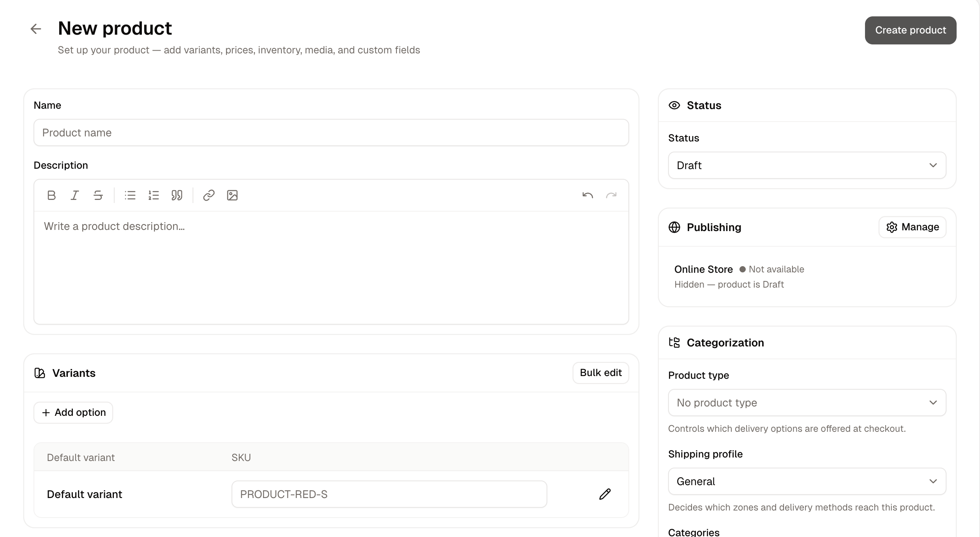This screenshot has height=537, width=980.
Task: Insert a hyperlink in description
Action: coord(209,195)
